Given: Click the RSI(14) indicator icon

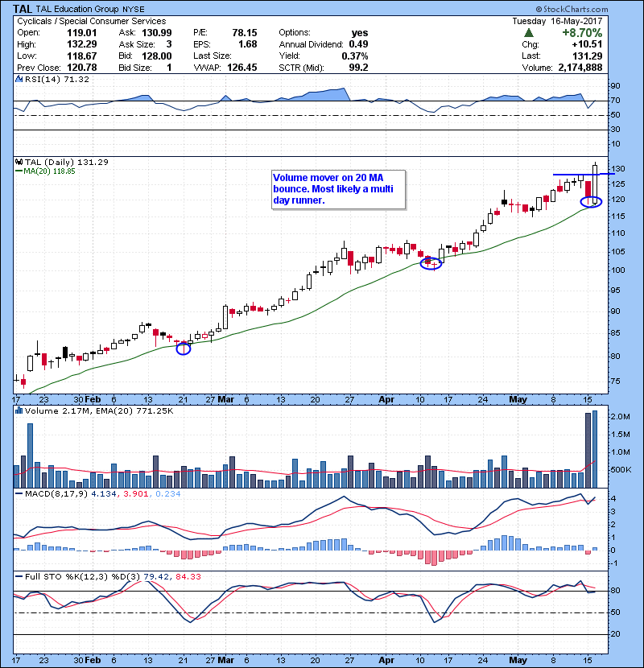Looking at the screenshot, I should click(19, 79).
